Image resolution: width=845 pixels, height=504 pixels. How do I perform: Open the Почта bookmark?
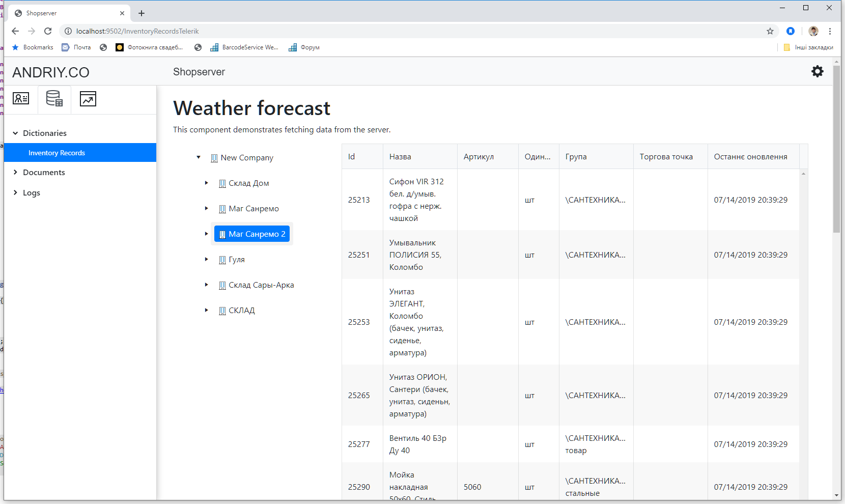click(76, 47)
